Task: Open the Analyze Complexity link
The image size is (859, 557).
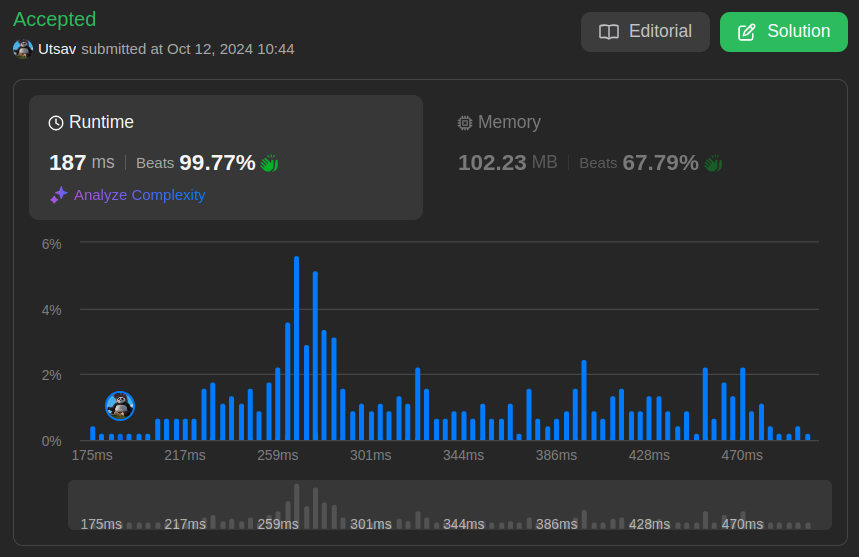Action: (x=139, y=195)
